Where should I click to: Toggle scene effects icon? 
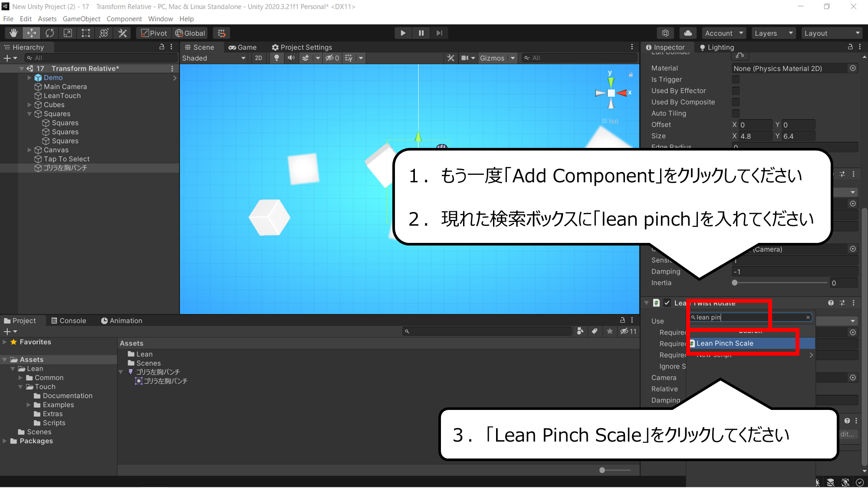coord(306,58)
